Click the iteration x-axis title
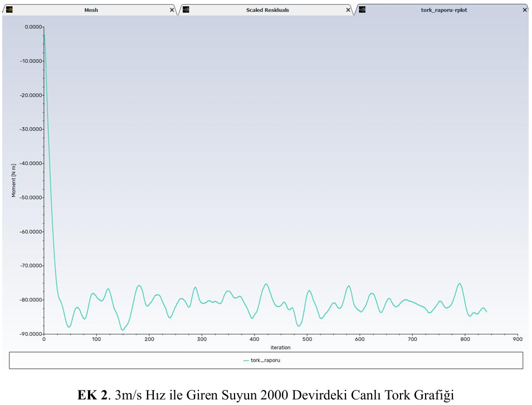Image resolution: width=532 pixels, height=405 pixels. pyautogui.click(x=281, y=347)
